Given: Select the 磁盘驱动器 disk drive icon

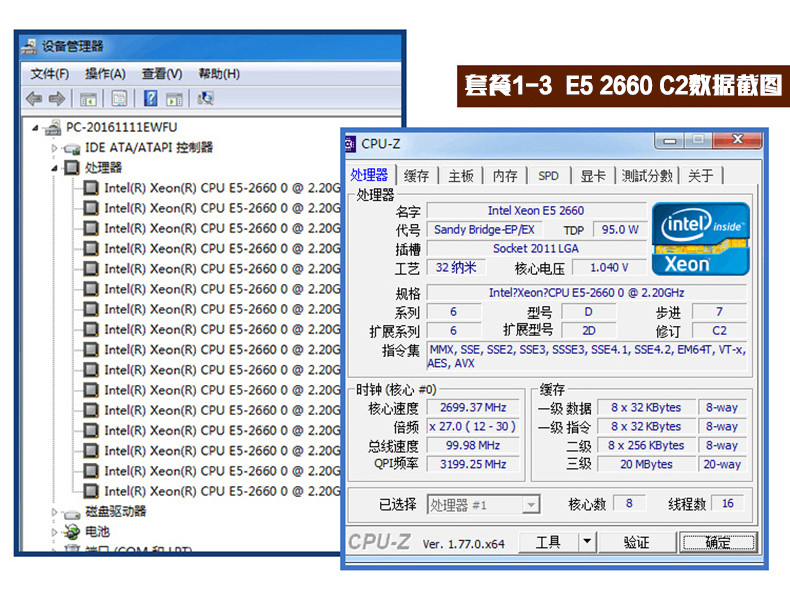Looking at the screenshot, I should (72, 512).
